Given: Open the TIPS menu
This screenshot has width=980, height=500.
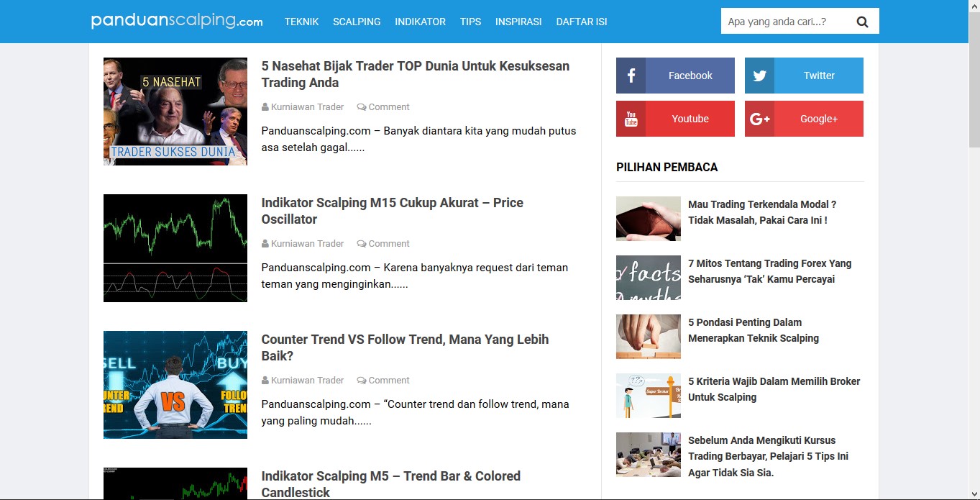Looking at the screenshot, I should coord(470,22).
